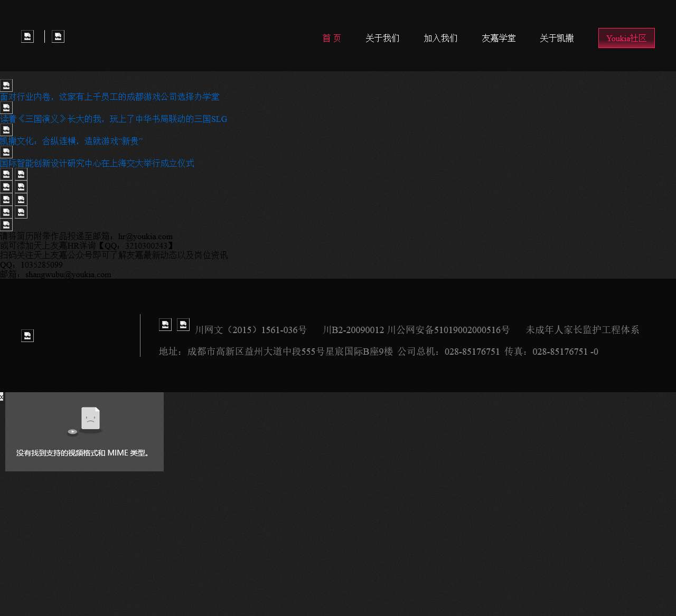Select 关于凯撒 in the top navigation
Viewport: 676px width, 616px height.
coord(557,38)
